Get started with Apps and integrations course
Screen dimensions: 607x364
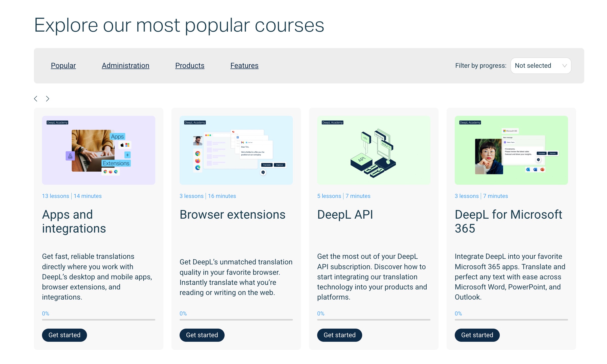64,335
